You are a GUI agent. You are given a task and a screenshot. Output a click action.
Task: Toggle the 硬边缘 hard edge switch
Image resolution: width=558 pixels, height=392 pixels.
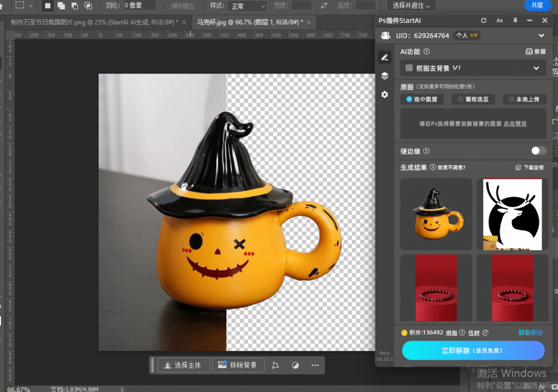pos(538,151)
